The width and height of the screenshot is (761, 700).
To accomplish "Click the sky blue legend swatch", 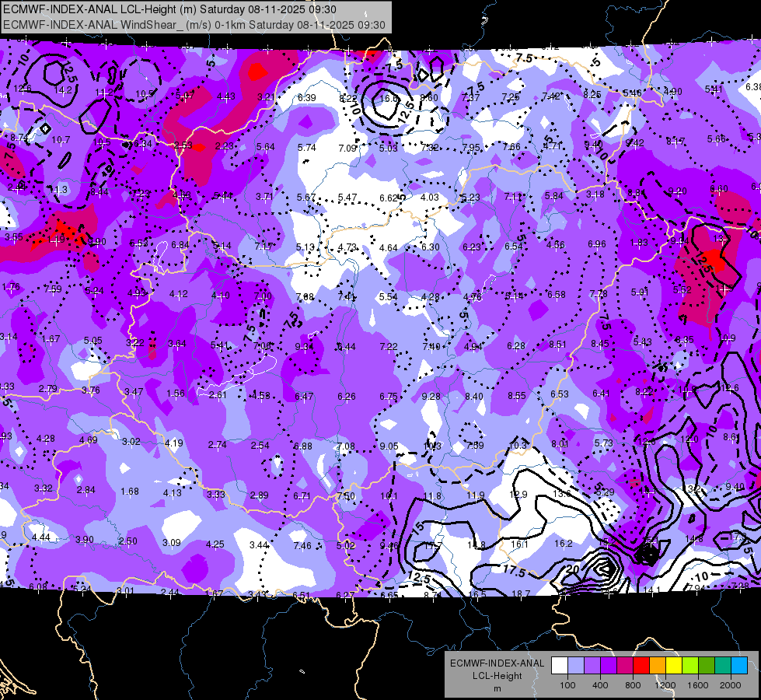I will click(739, 666).
